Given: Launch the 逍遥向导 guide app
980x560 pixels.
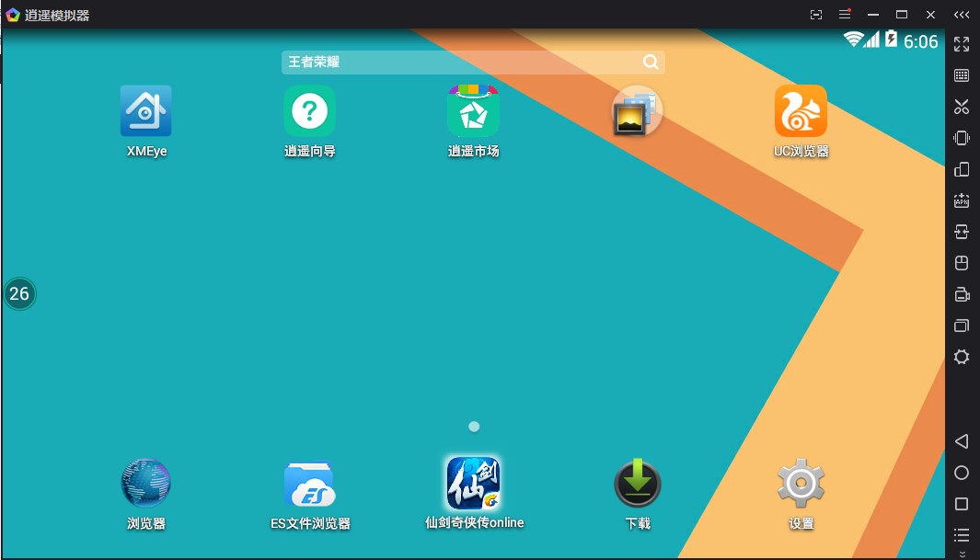Looking at the screenshot, I should point(309,111).
